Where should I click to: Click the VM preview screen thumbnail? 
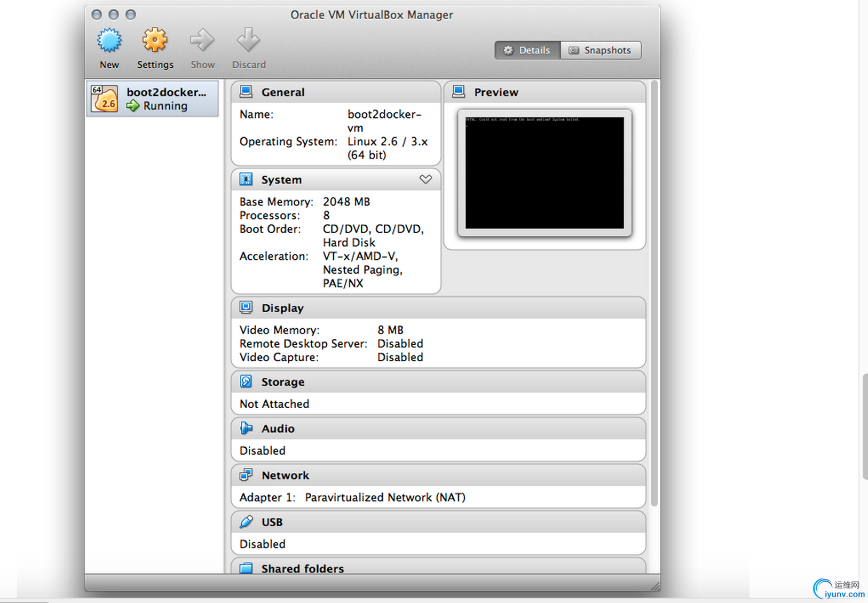(545, 173)
